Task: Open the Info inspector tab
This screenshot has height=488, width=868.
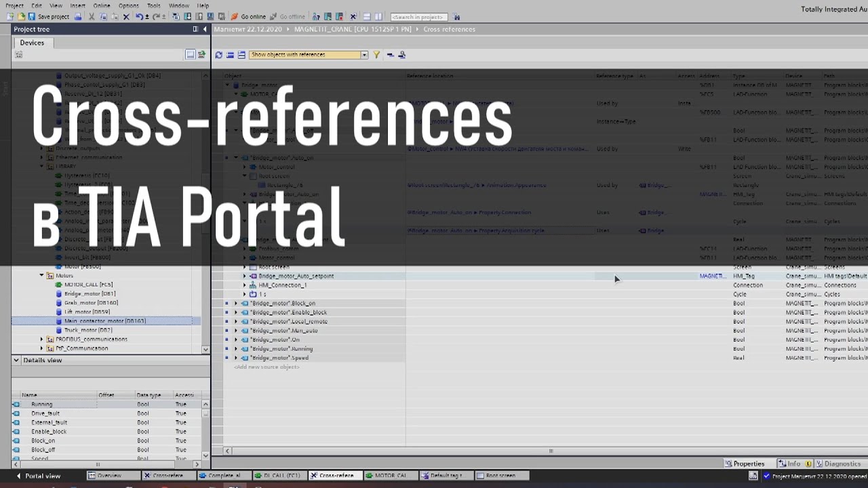Action: [793, 464]
